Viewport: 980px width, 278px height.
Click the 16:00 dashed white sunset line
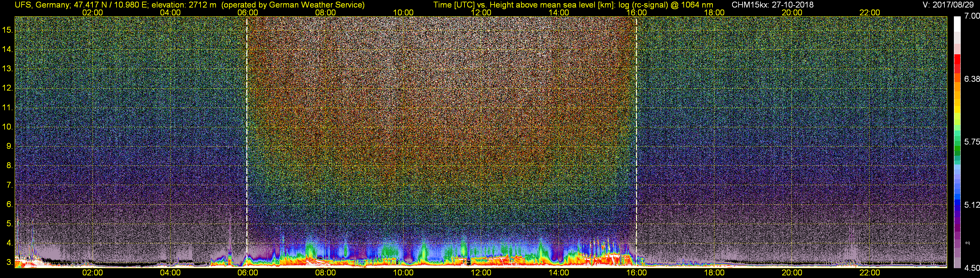coord(636,142)
